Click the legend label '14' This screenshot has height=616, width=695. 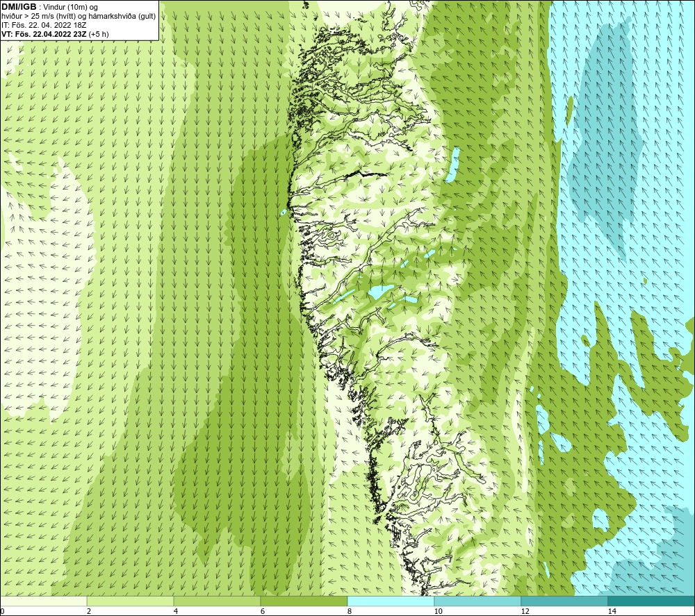coord(612,612)
